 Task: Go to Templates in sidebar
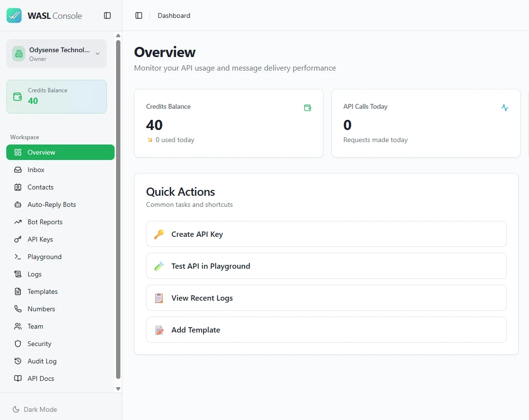coord(60,291)
